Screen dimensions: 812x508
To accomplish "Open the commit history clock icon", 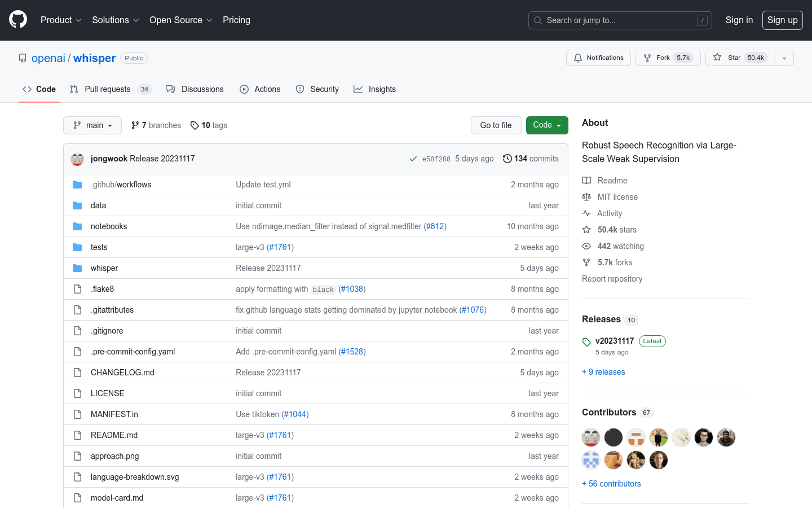I will tap(507, 159).
